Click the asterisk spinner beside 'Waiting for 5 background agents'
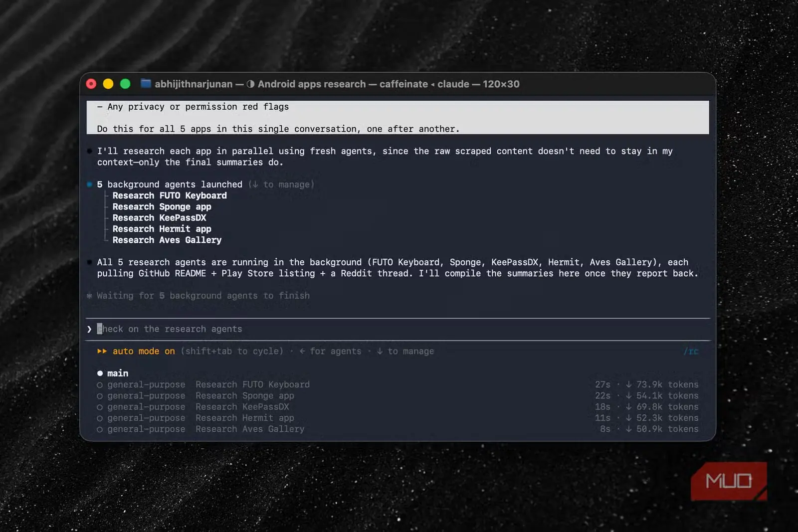 coord(89,296)
